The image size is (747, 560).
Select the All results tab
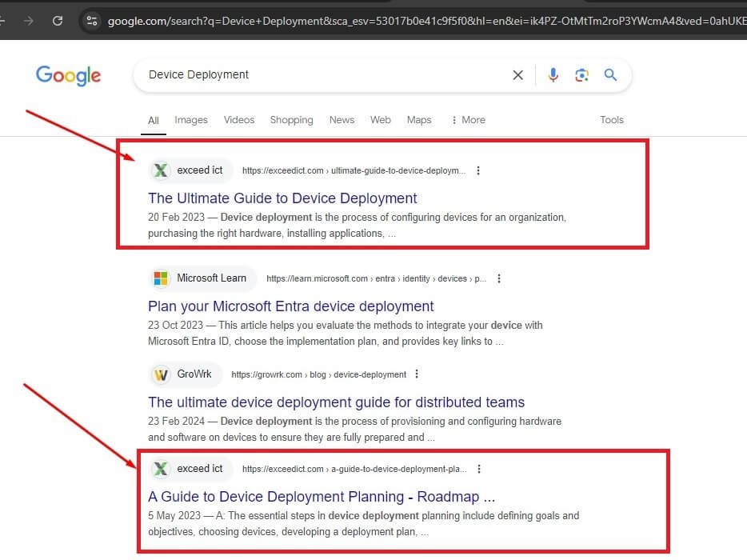pyautogui.click(x=154, y=120)
